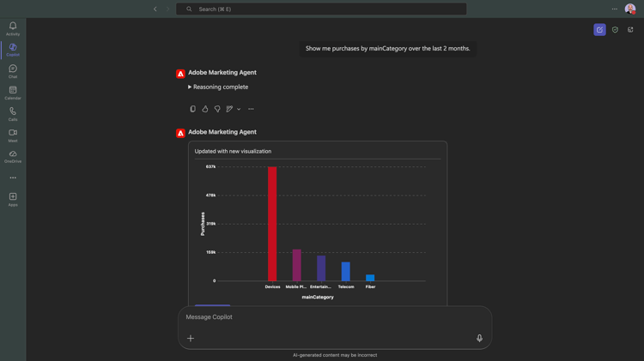
Task: Click the indigo Entertain... bar
Action: coord(321,268)
